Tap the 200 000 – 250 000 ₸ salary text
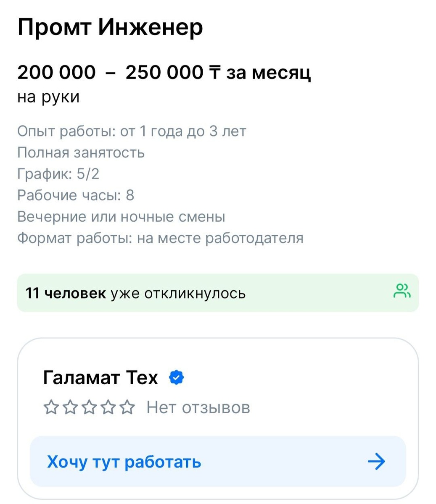 [164, 73]
